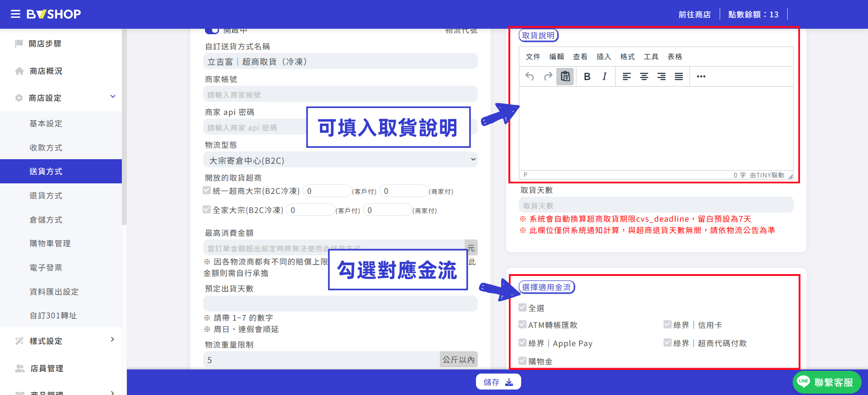Click the 聯繫客服 LINE button
The image size is (868, 395).
click(x=827, y=382)
